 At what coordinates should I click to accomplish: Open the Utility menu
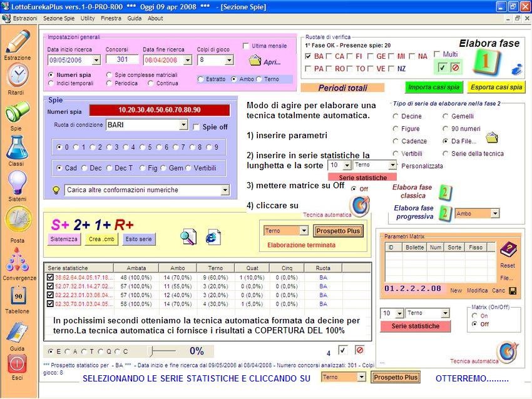88,18
